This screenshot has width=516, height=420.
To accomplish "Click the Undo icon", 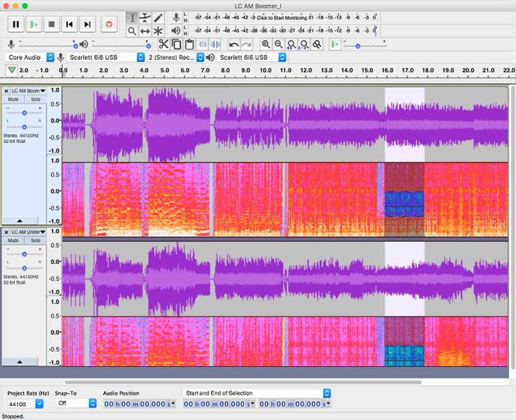I will tap(233, 45).
